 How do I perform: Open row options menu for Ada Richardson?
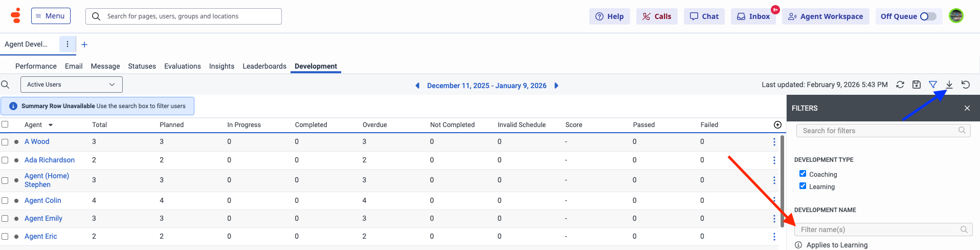point(774,160)
